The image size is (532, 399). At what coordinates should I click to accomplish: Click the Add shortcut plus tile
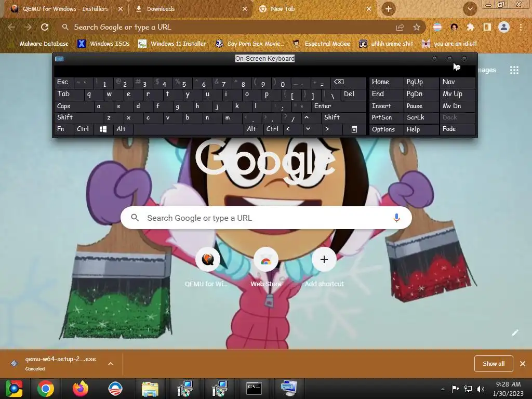coord(324,260)
